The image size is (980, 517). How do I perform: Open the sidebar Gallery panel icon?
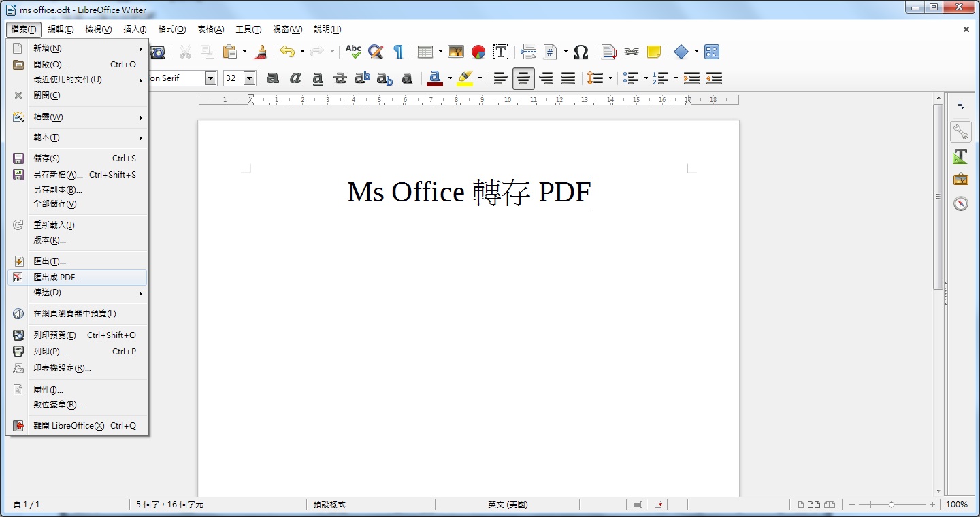coord(960,180)
